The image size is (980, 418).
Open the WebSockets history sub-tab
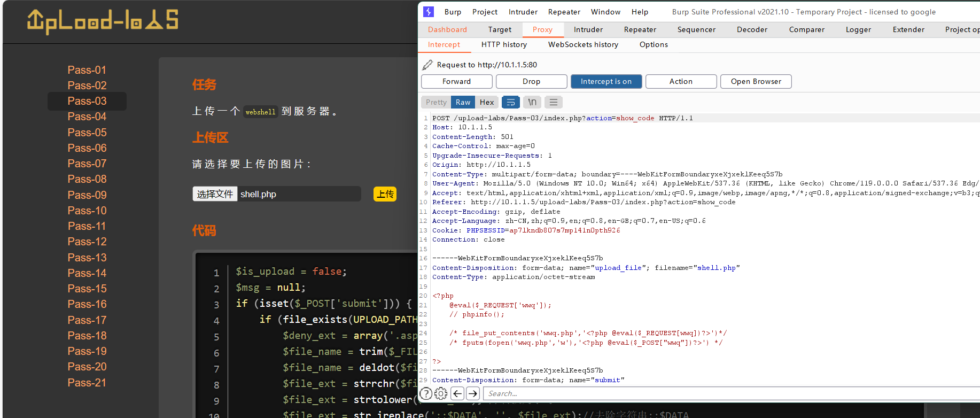pyautogui.click(x=583, y=44)
